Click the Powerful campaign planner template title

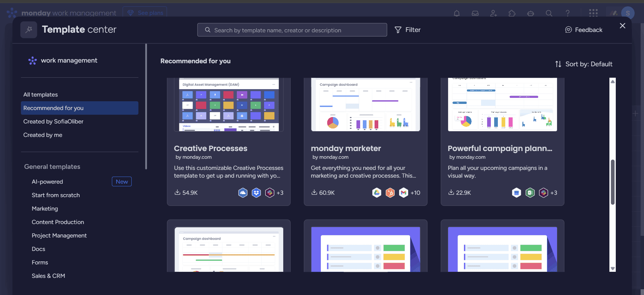(500, 148)
